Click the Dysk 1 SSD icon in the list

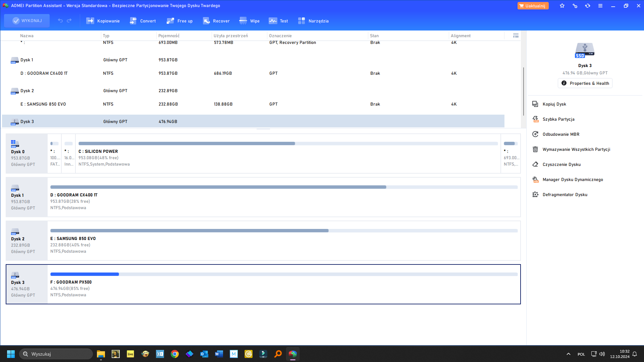click(x=14, y=60)
